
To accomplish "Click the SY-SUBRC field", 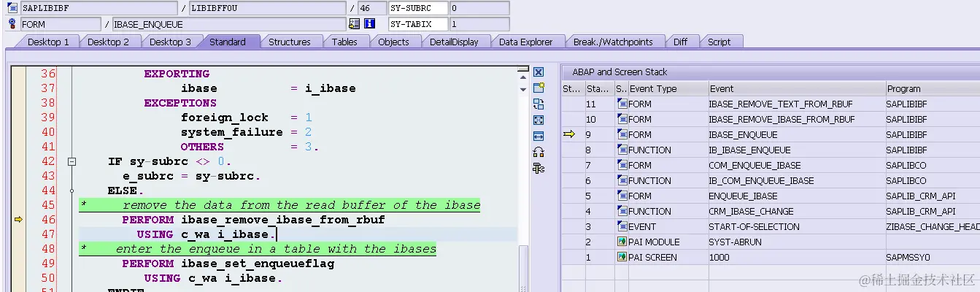I will point(417,8).
